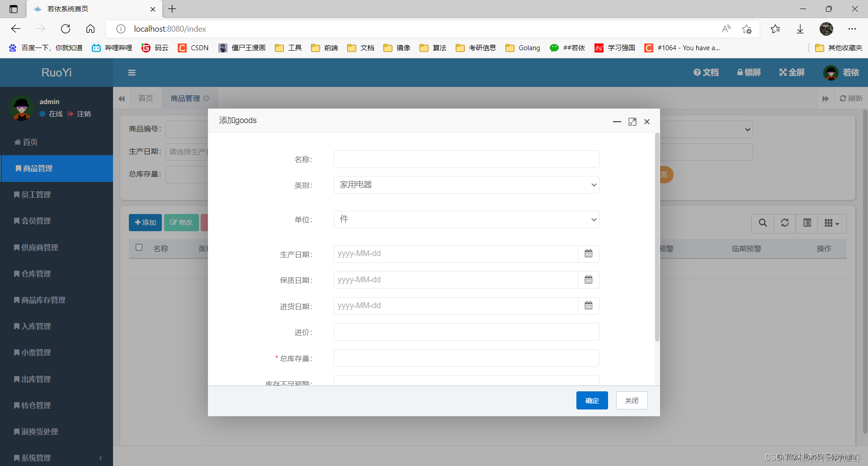Viewport: 868px width, 466px height.
Task: Open 商品库存管理 in the sidebar
Action: tap(57, 300)
